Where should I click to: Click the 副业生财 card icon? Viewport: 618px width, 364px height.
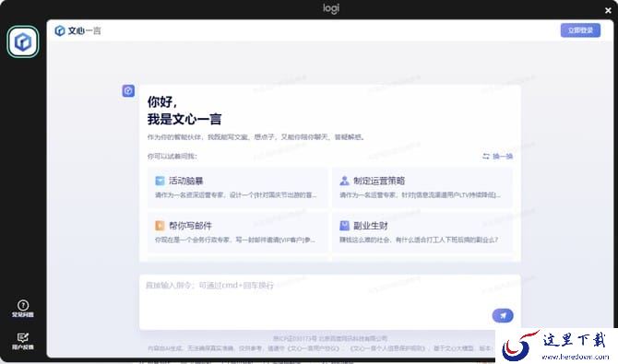pos(344,226)
